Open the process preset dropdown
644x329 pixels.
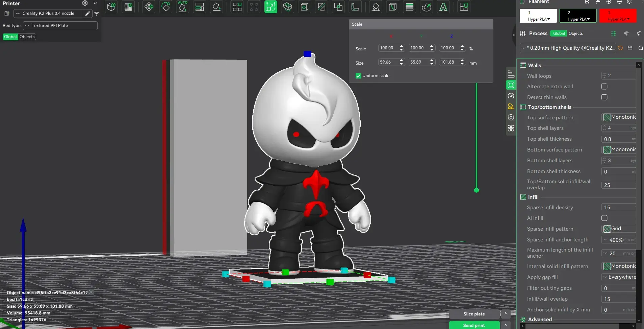coord(568,48)
